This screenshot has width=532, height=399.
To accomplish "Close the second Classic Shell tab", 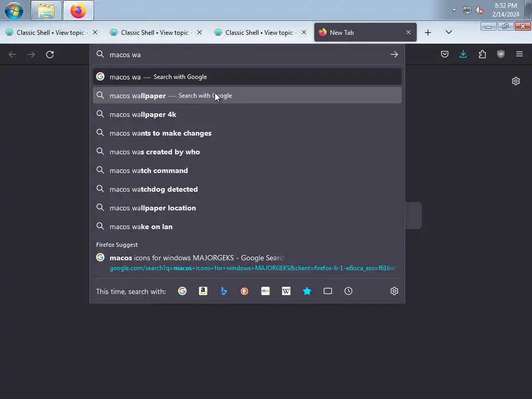I will pyautogui.click(x=199, y=32).
